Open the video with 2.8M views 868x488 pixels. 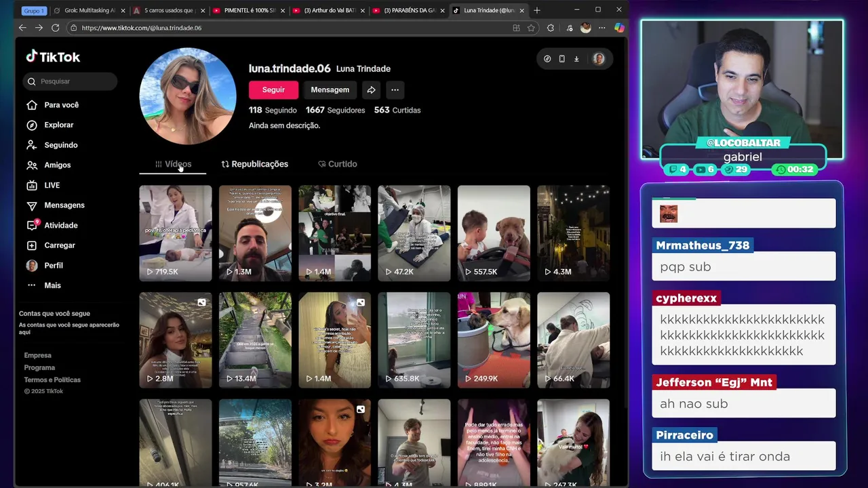pyautogui.click(x=176, y=340)
